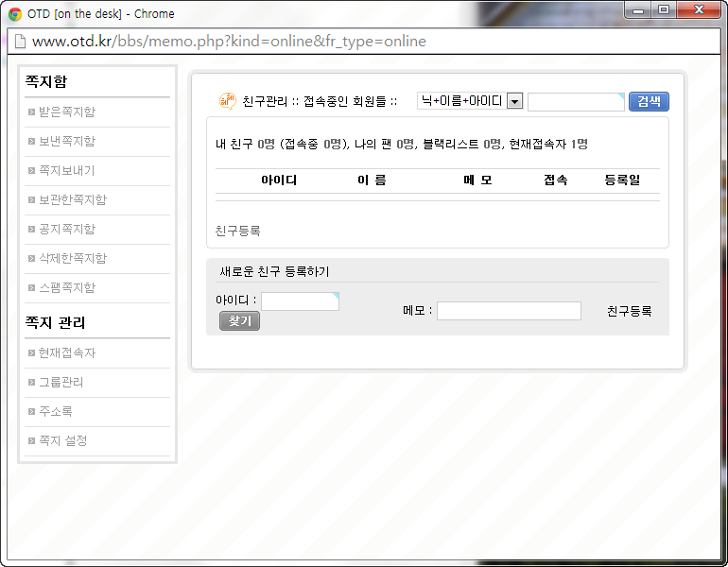Click the gray 찾기 find button

coord(239,321)
